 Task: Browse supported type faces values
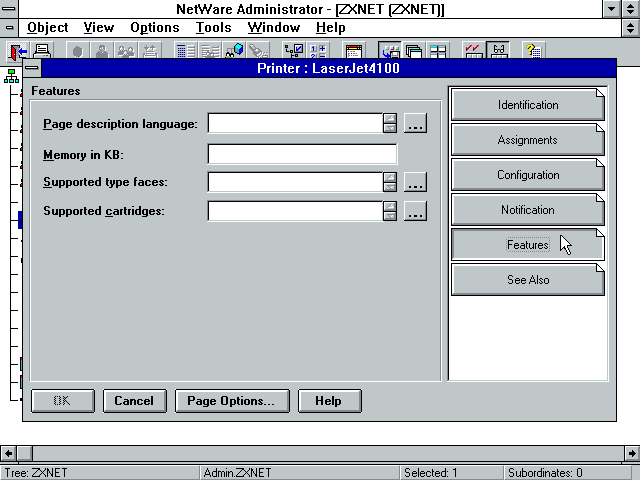pyautogui.click(x=415, y=182)
